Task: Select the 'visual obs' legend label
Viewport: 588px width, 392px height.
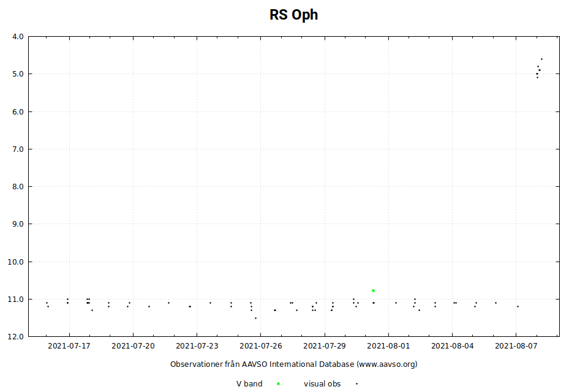Action: (x=322, y=384)
